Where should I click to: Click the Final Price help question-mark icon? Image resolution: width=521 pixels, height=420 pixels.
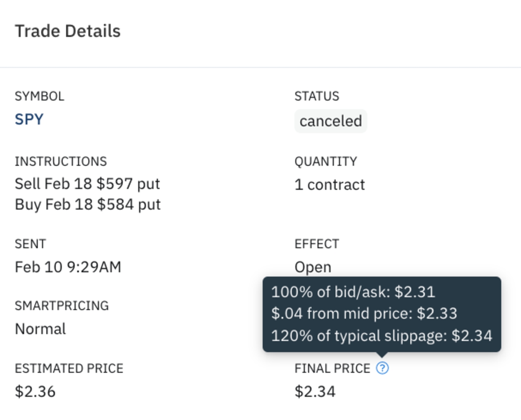point(382,368)
